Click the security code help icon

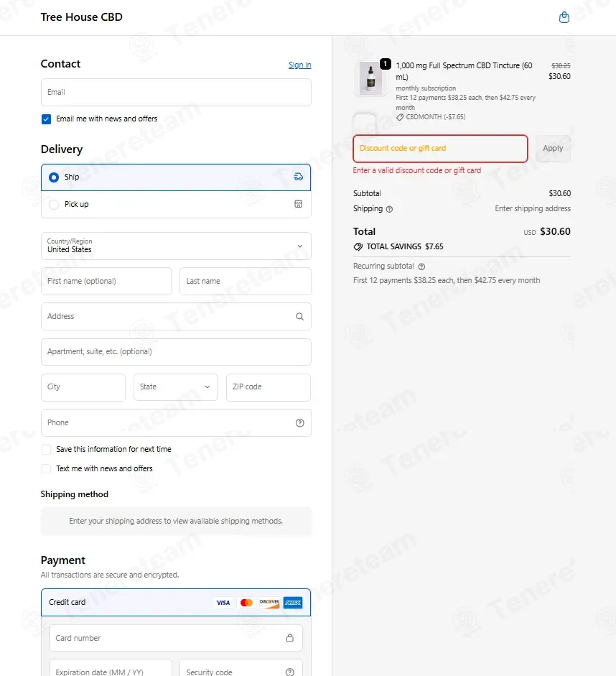pos(289,672)
